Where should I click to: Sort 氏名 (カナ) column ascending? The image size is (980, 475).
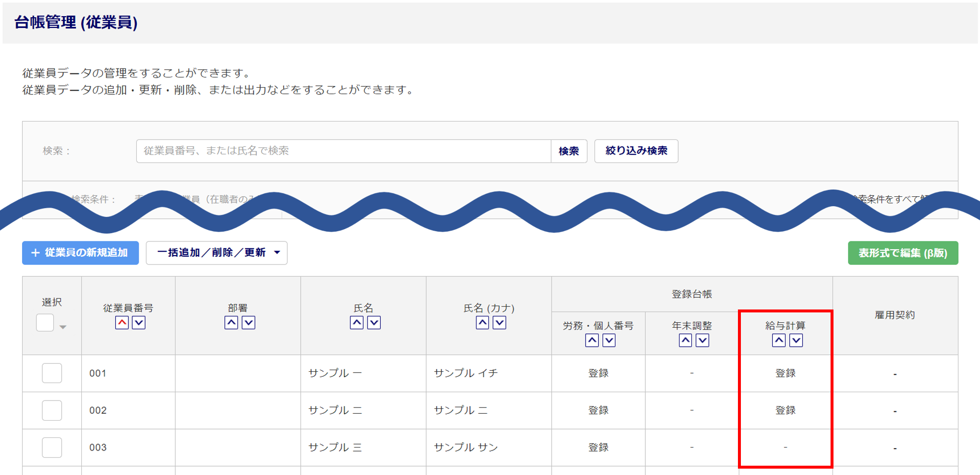(482, 323)
